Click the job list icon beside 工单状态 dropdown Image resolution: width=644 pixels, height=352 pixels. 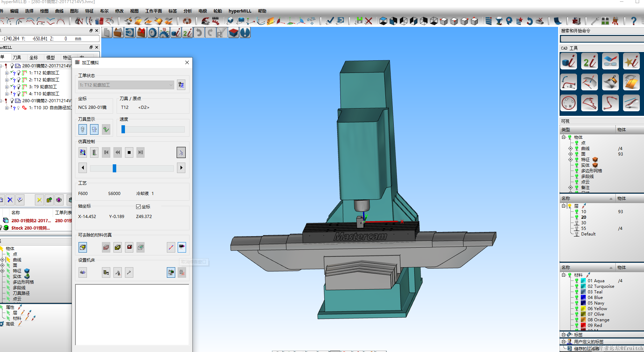(x=181, y=85)
